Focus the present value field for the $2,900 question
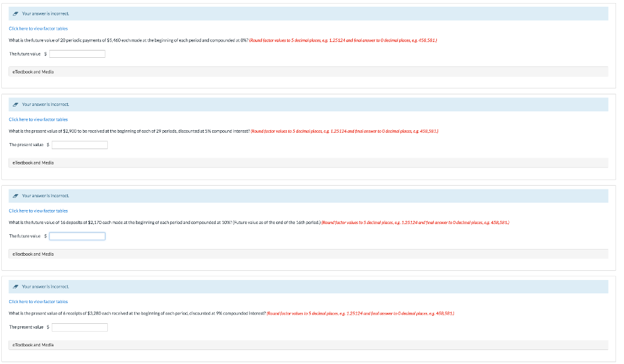 pyautogui.click(x=80, y=145)
